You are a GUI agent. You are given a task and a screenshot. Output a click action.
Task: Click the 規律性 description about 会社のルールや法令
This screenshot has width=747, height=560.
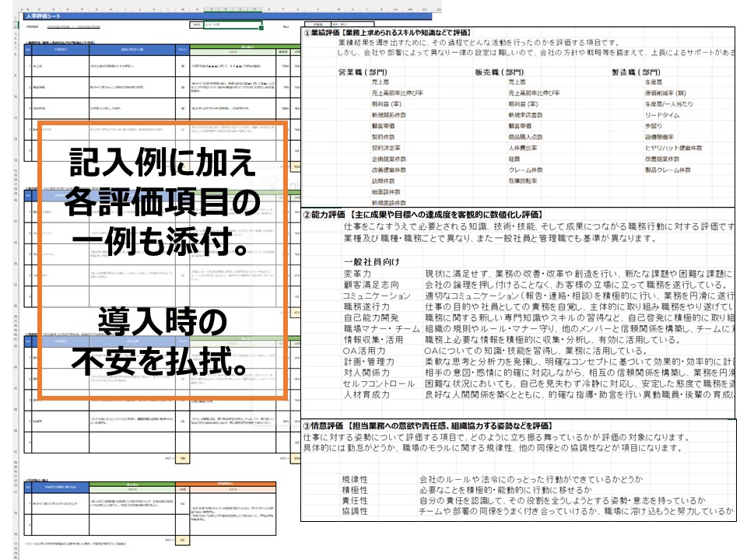click(531, 479)
